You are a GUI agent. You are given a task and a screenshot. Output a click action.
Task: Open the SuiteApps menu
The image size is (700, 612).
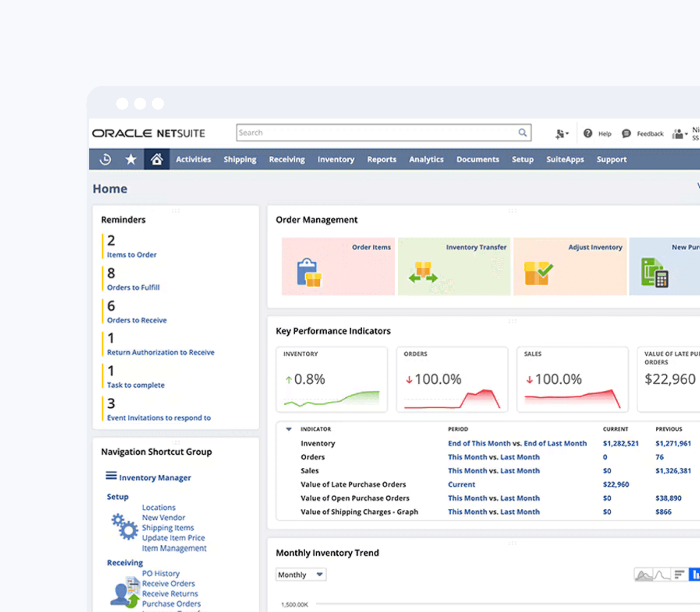point(565,160)
